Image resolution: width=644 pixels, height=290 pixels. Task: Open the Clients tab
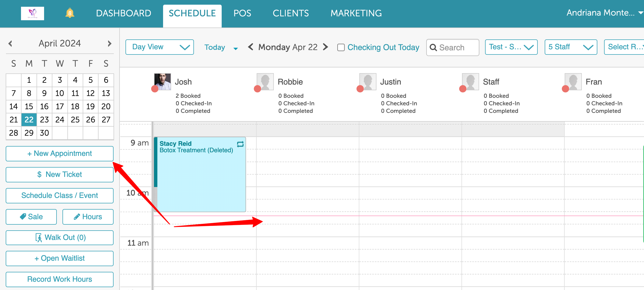[x=291, y=13]
